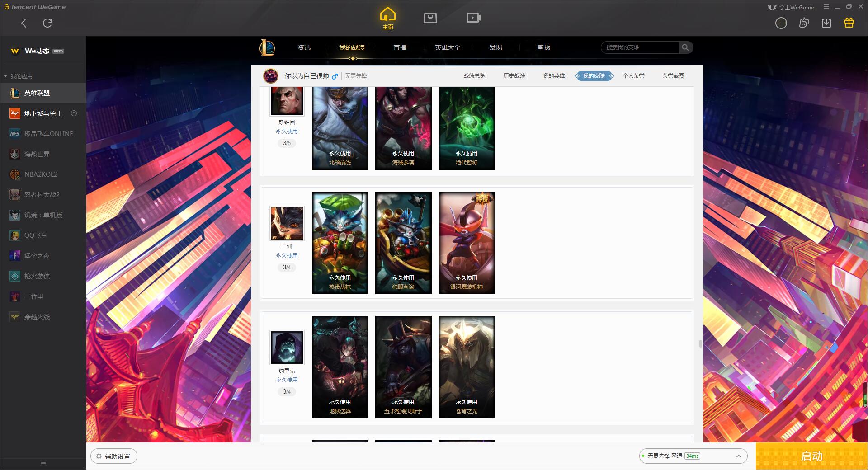Click the League of Legends logo
Image resolution: width=868 pixels, height=470 pixels.
[267, 47]
